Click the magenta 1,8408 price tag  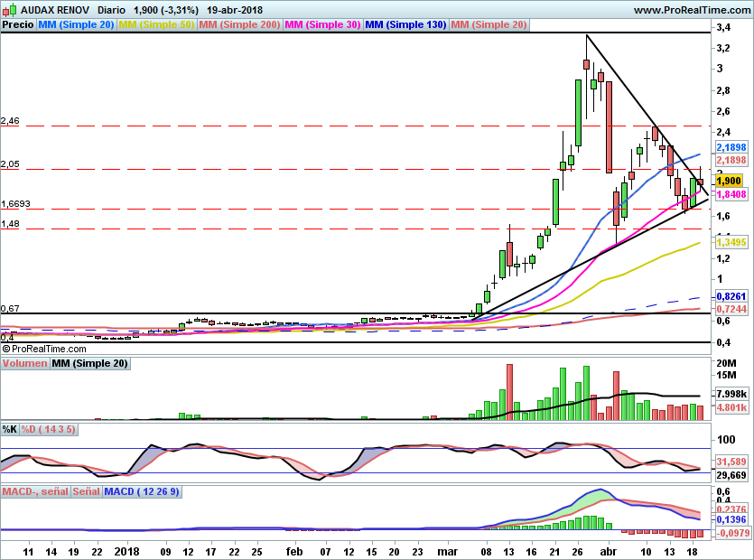pos(731,194)
